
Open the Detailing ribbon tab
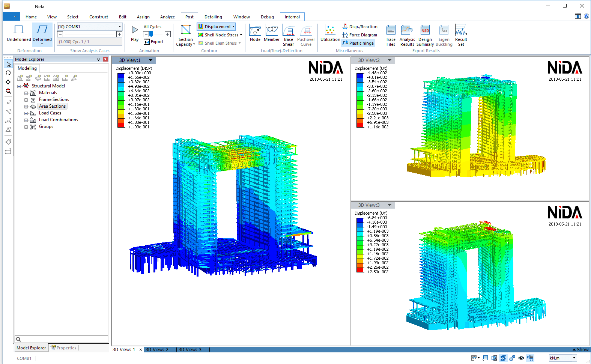tap(213, 17)
